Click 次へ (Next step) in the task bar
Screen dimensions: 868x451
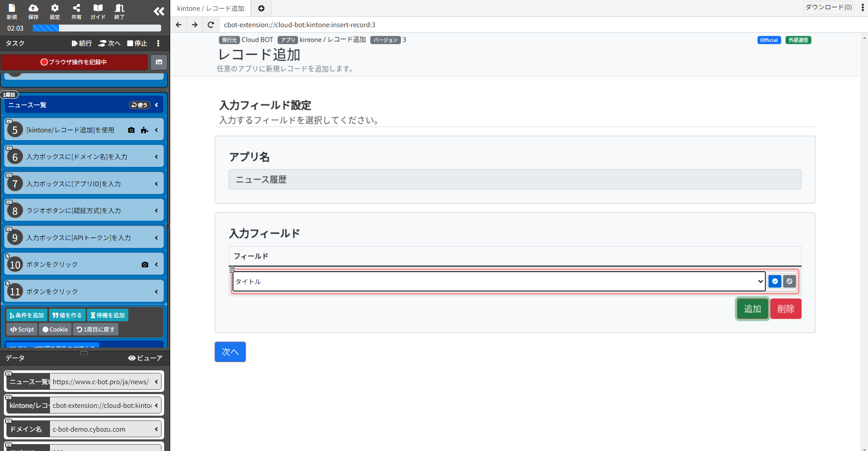109,43
